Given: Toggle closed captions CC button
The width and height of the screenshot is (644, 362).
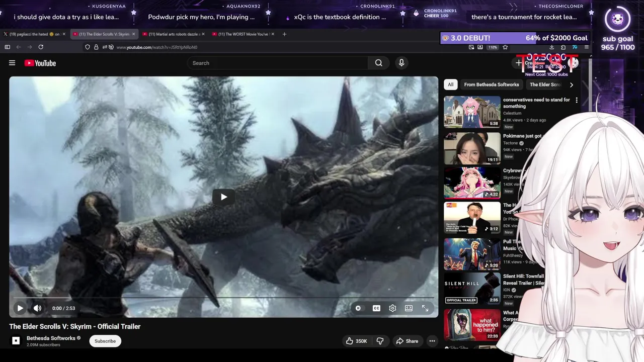Looking at the screenshot, I should [x=376, y=308].
